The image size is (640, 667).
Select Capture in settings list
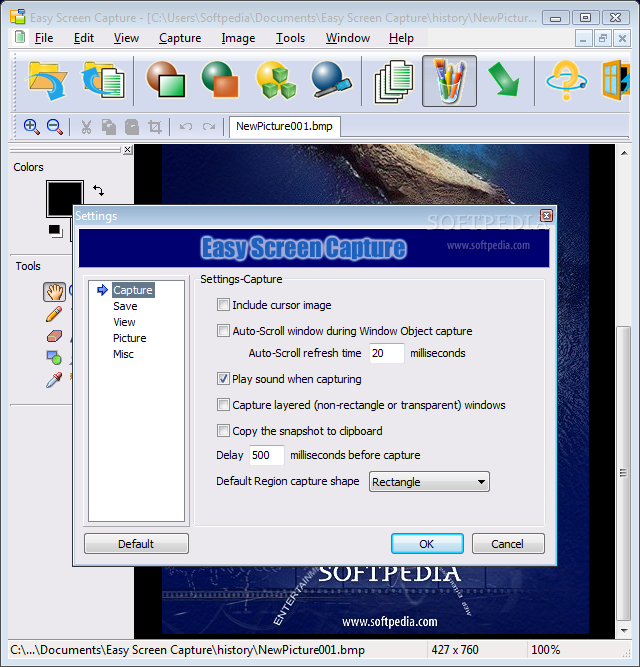coord(133,290)
